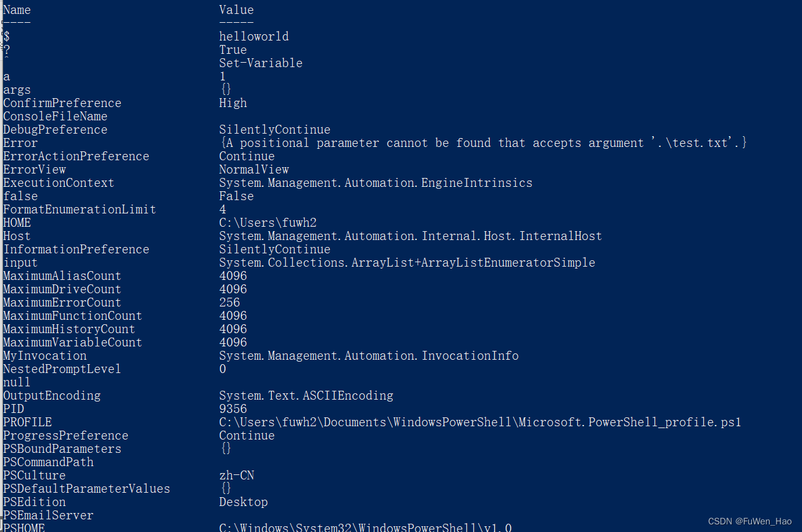Click the Value column header
802x532 pixels.
click(x=236, y=10)
